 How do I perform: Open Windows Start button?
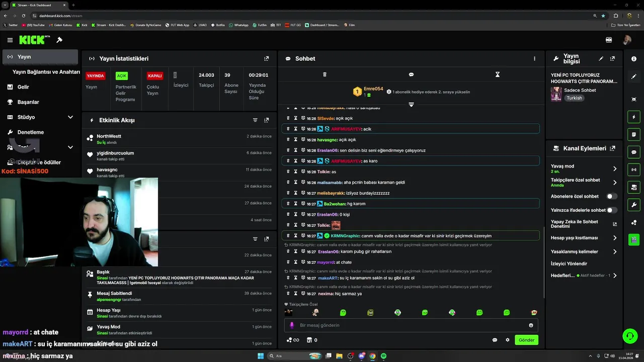click(261, 356)
